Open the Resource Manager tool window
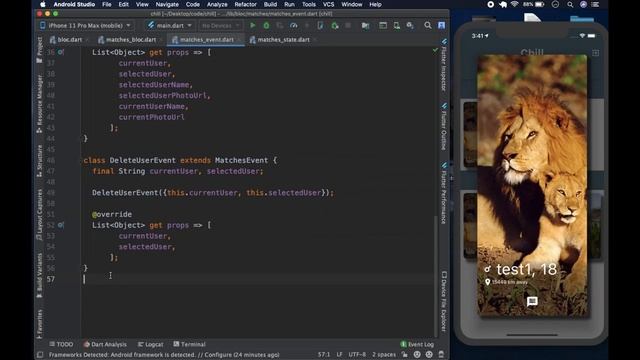640x360 pixels. point(40,104)
